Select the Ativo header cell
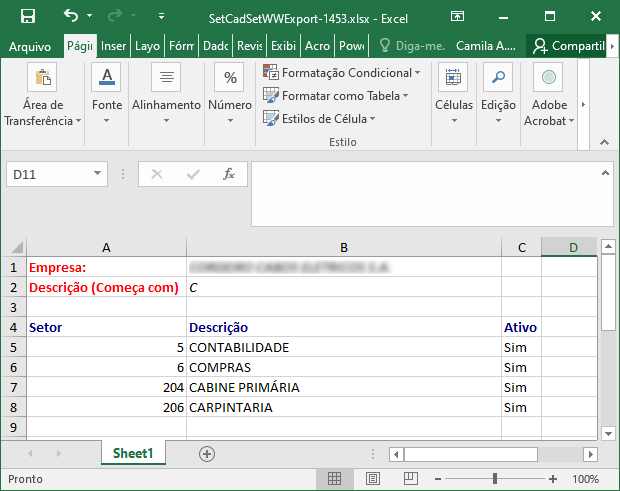Image resolution: width=620 pixels, height=491 pixels. click(521, 328)
